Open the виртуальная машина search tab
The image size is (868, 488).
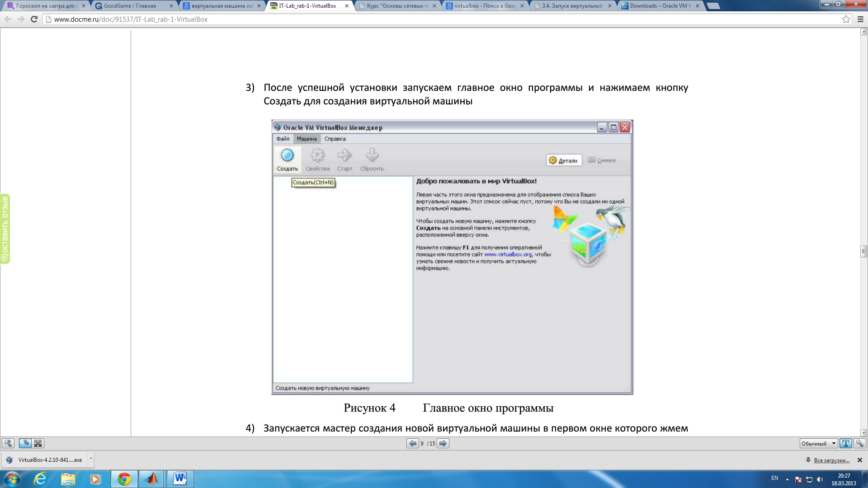point(222,6)
